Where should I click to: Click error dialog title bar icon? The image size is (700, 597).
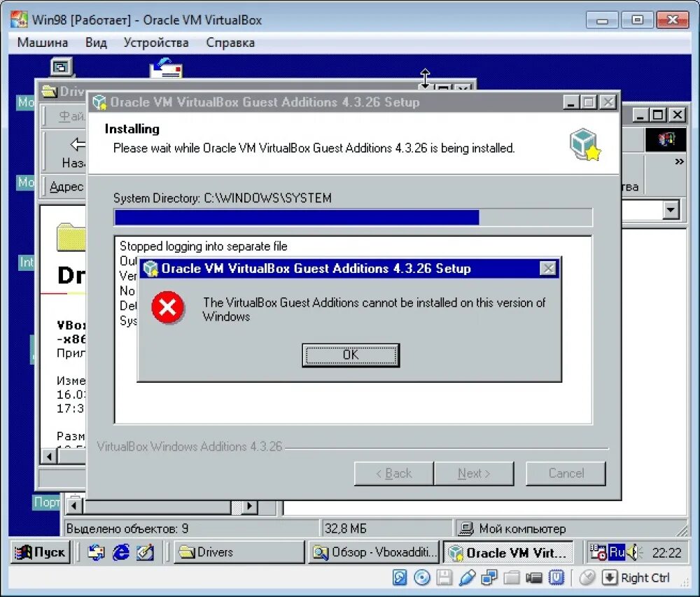tap(151, 269)
